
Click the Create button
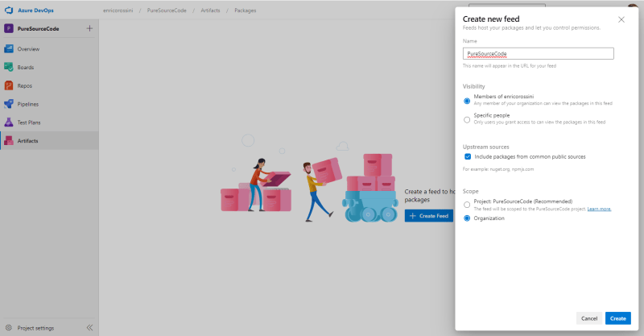[x=617, y=318]
